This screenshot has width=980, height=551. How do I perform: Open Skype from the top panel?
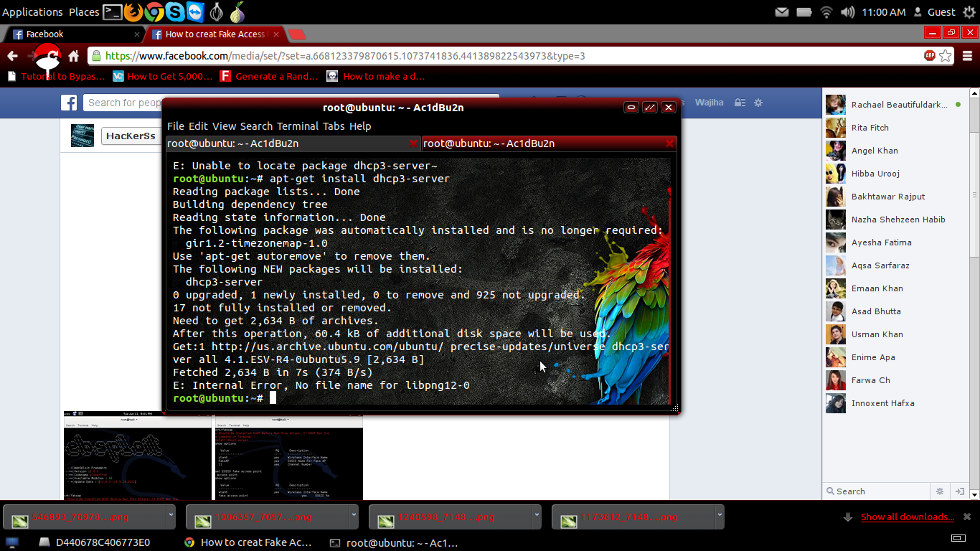coord(175,11)
